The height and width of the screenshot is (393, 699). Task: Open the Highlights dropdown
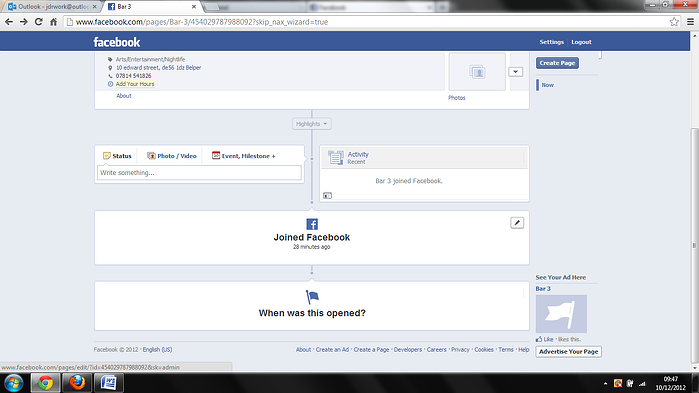[312, 124]
